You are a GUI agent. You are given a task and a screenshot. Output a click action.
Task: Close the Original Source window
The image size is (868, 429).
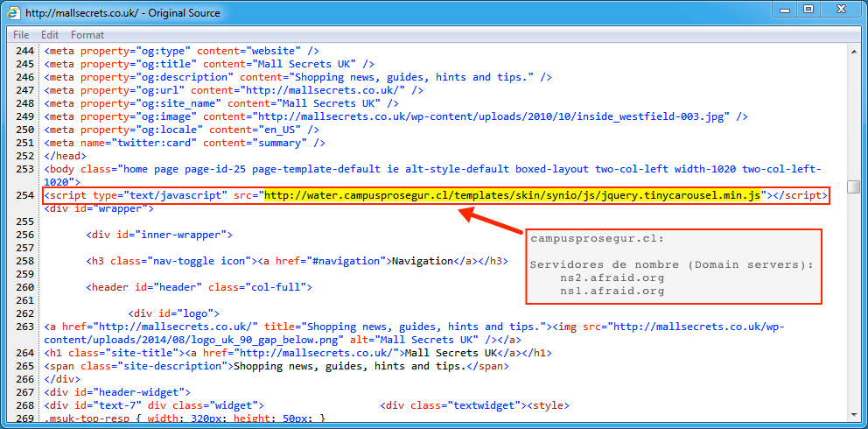tap(842, 8)
